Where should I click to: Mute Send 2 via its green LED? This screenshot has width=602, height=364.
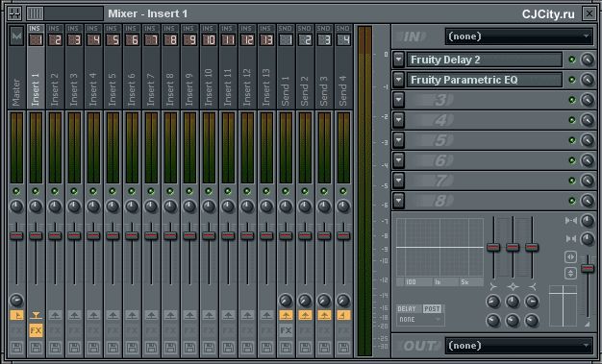305,191
